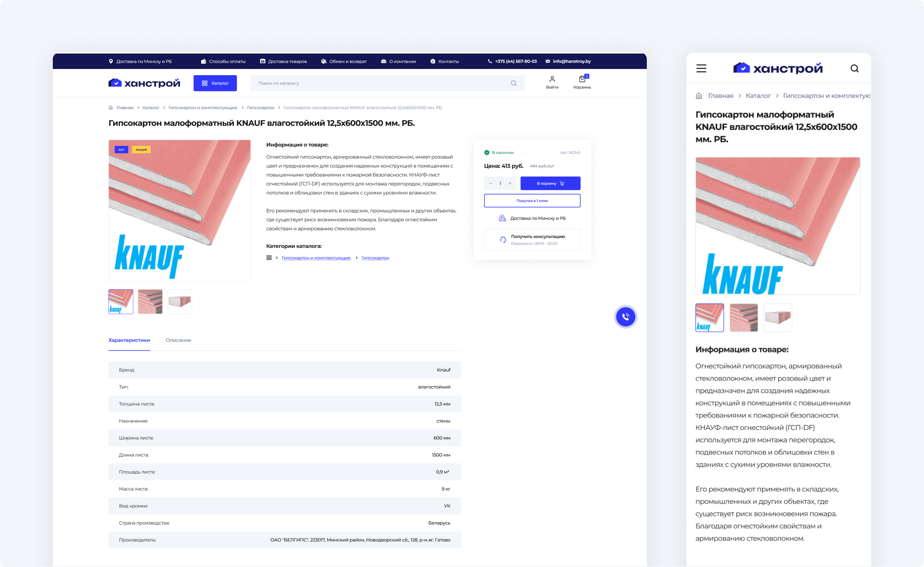Click the catalog grid icon under Категории каталога

click(269, 258)
